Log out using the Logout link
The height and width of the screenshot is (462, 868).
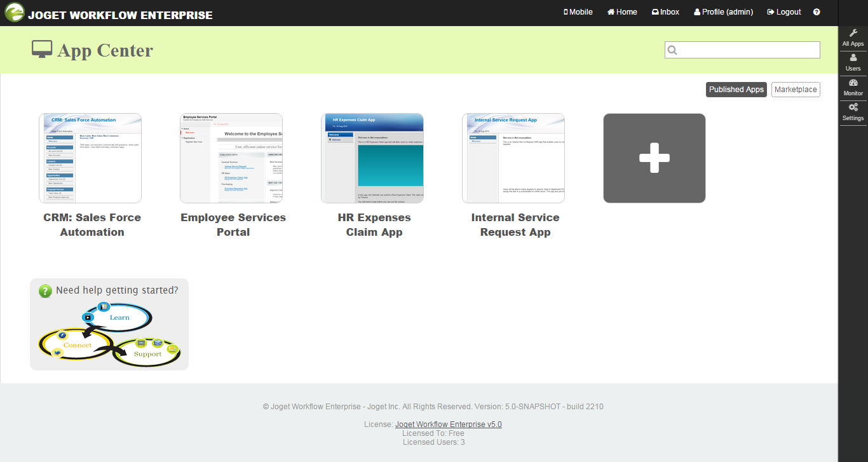pos(784,12)
